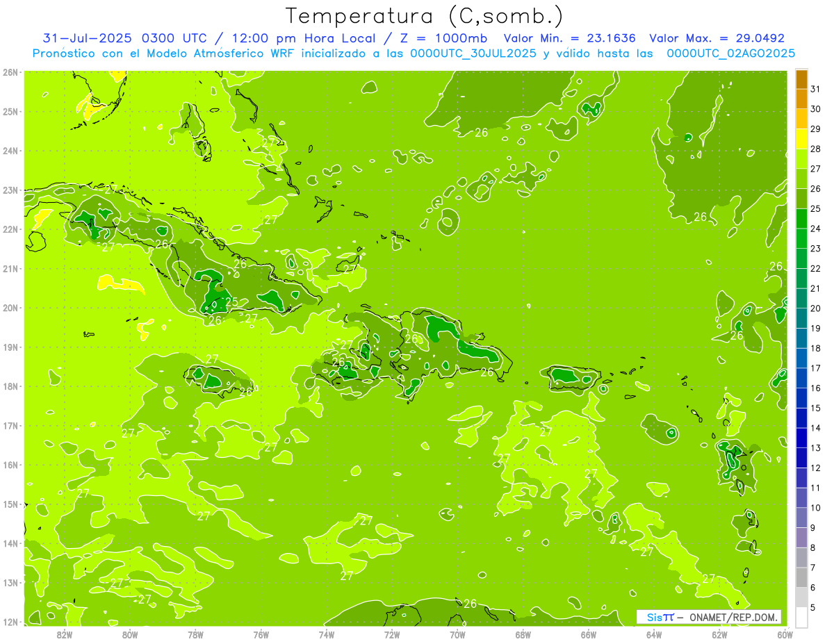Click the latitude label '22N'

pos(10,229)
